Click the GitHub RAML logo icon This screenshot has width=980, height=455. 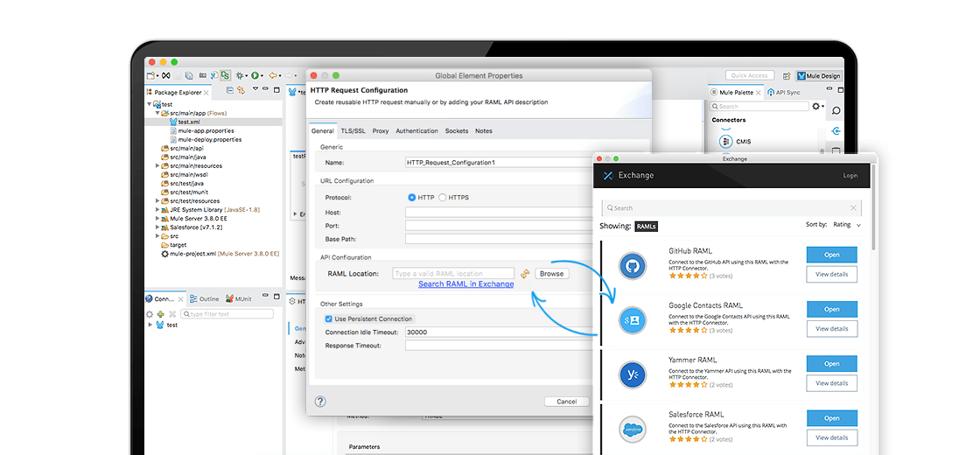tap(632, 265)
